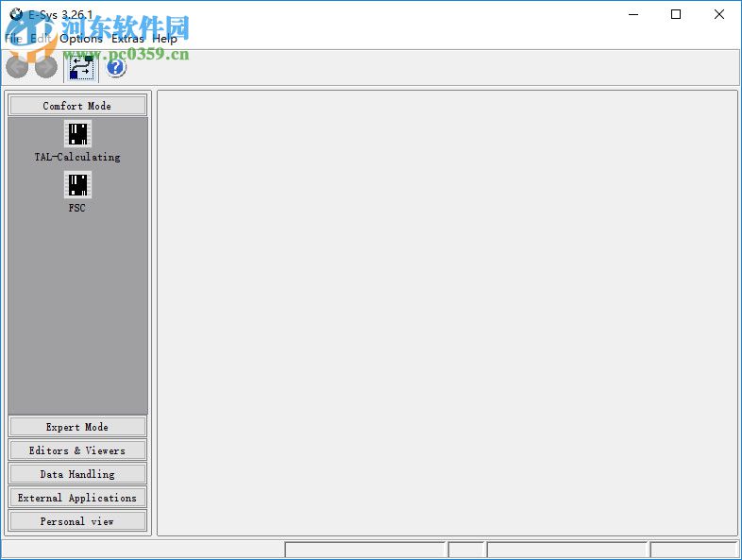This screenshot has height=560, width=742.
Task: Open the File menu
Action: click(x=13, y=39)
